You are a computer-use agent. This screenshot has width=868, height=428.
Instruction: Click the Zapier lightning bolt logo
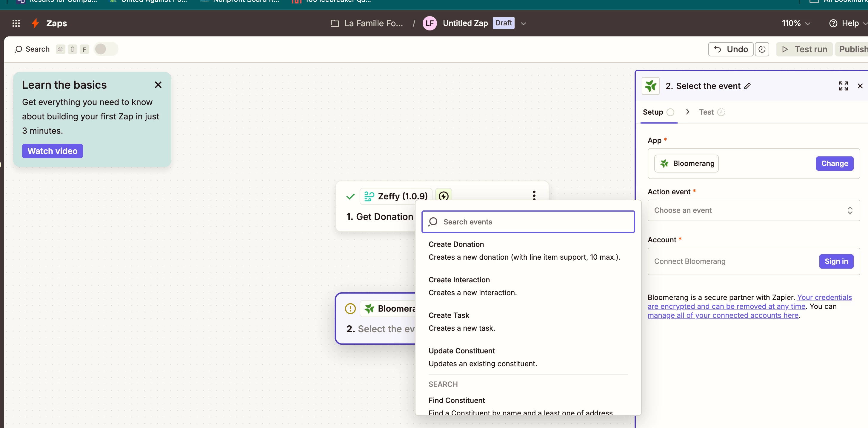coord(35,23)
